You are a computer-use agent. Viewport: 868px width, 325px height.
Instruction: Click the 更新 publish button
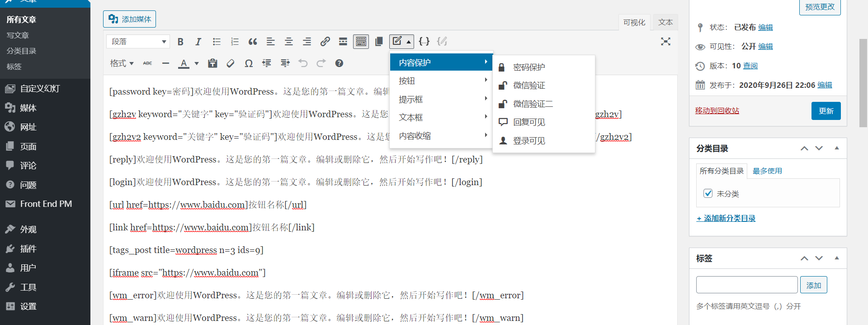(826, 111)
